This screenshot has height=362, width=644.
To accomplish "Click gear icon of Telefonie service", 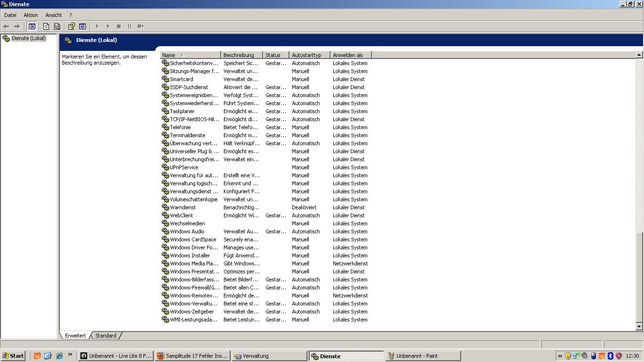I will [165, 127].
